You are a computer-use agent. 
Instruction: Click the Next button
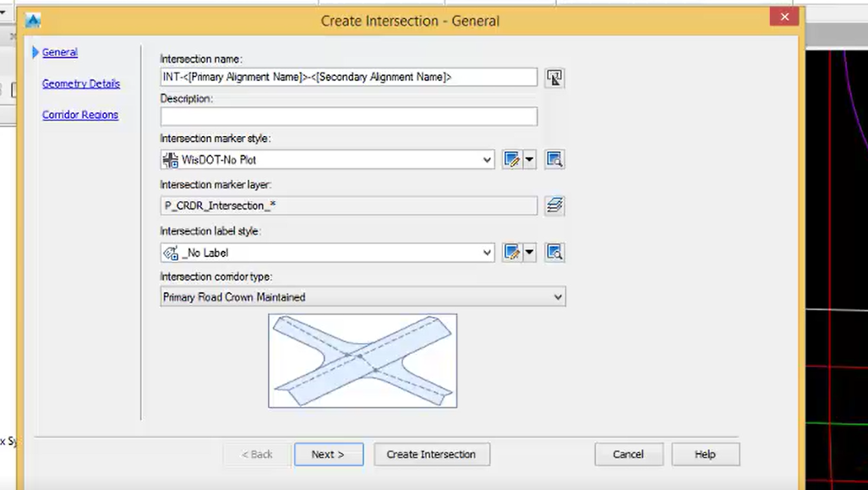(x=329, y=454)
